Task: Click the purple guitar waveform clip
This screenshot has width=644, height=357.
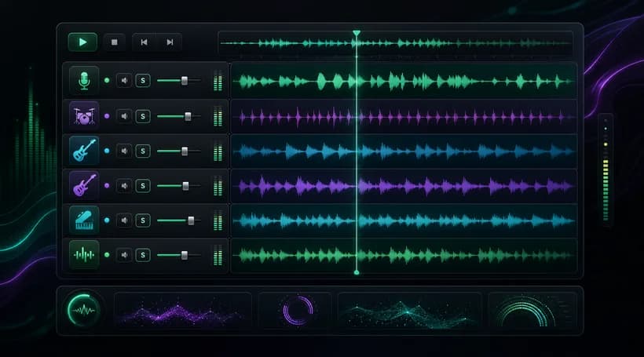Action: point(404,186)
